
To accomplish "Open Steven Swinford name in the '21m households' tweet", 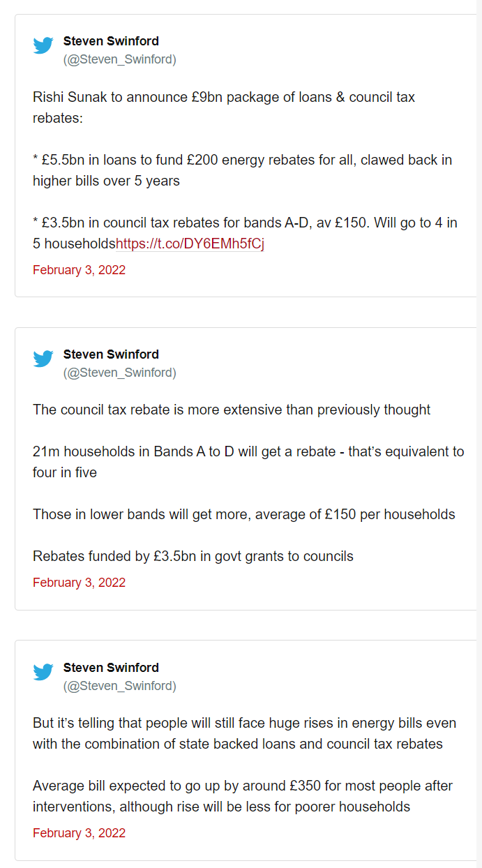I will click(x=111, y=354).
